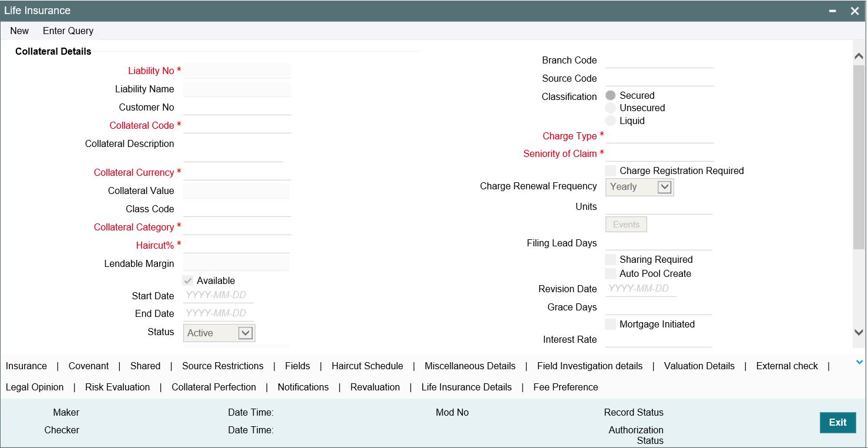
Task: Click the Events button
Action: (626, 224)
